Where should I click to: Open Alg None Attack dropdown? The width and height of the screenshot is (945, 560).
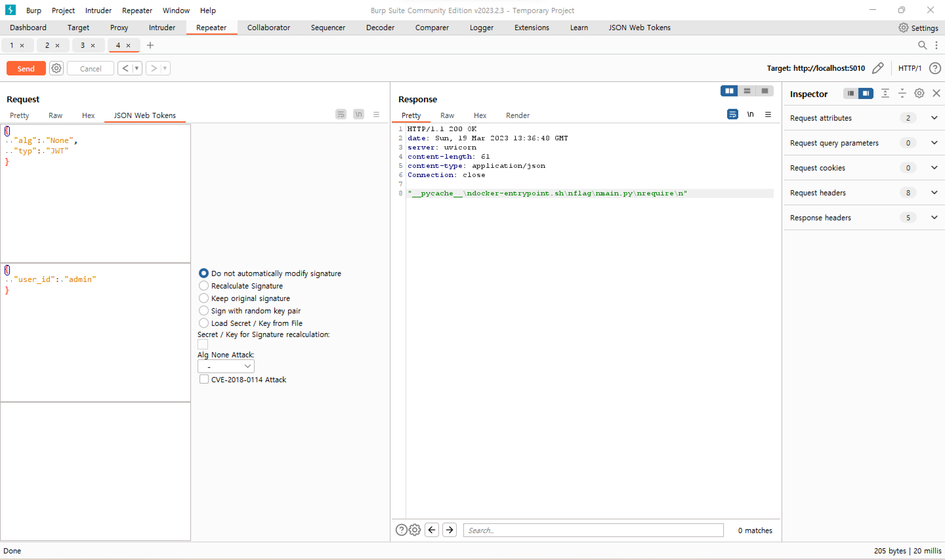(x=226, y=367)
